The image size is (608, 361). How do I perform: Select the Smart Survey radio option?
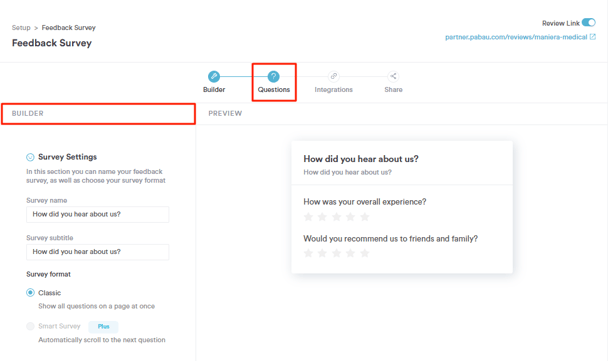30,326
